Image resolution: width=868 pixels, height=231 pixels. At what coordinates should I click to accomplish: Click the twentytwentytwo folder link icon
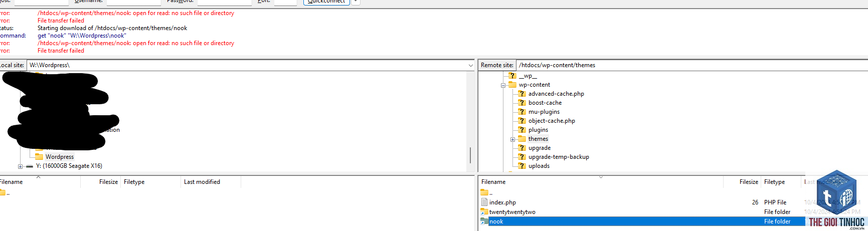click(x=484, y=212)
